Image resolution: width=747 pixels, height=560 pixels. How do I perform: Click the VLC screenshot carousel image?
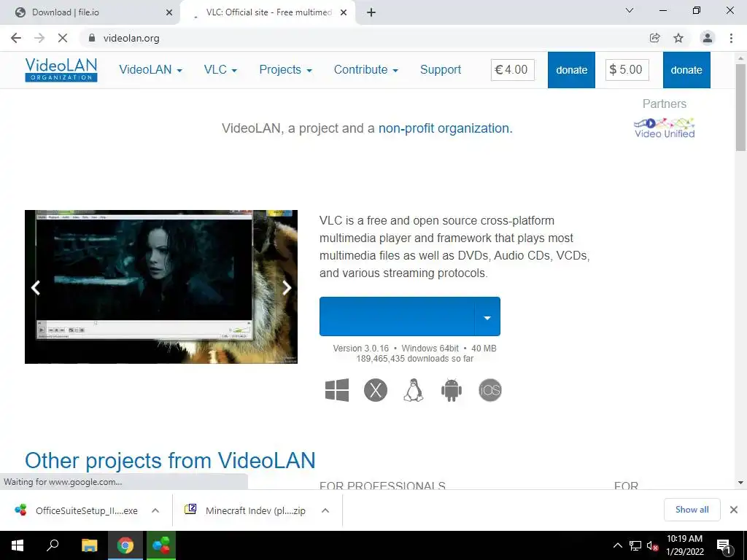click(x=161, y=287)
